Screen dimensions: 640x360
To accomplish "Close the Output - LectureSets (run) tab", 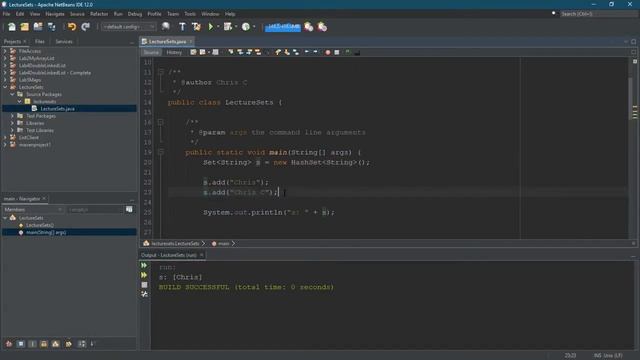I will coord(201,255).
